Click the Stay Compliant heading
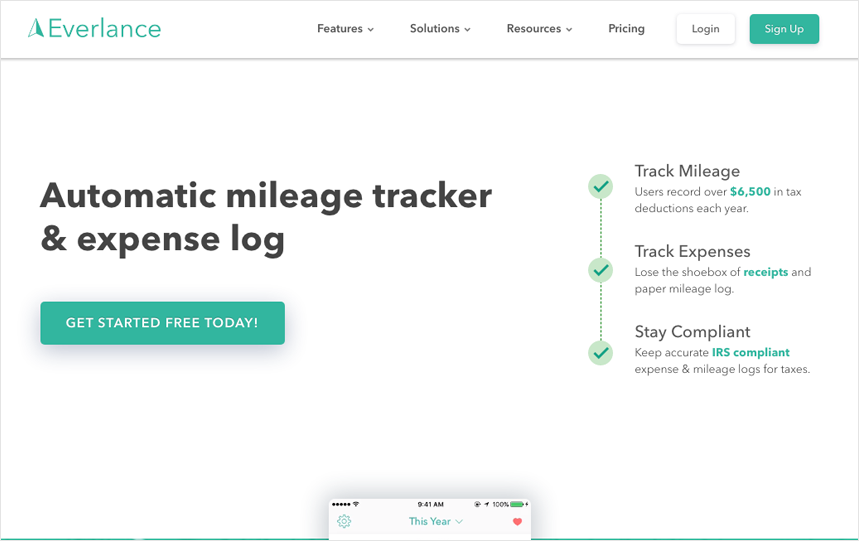The height and width of the screenshot is (541, 859). point(692,332)
